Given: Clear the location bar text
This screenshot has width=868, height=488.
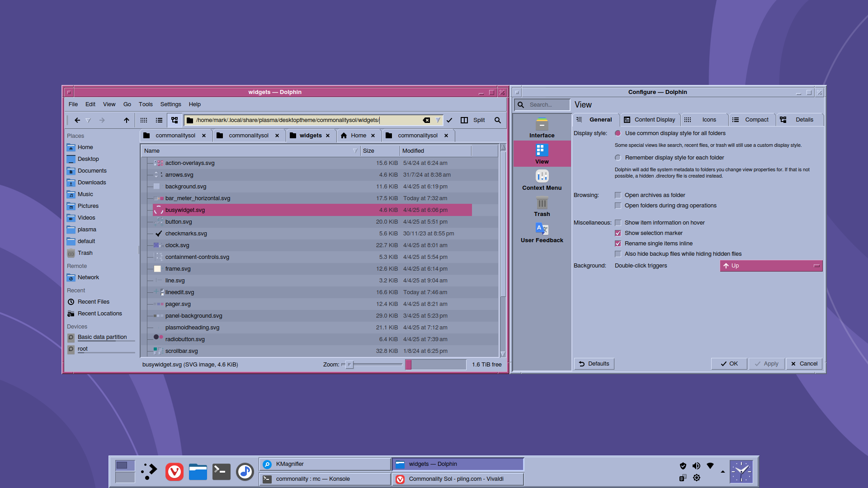Looking at the screenshot, I should pos(426,120).
